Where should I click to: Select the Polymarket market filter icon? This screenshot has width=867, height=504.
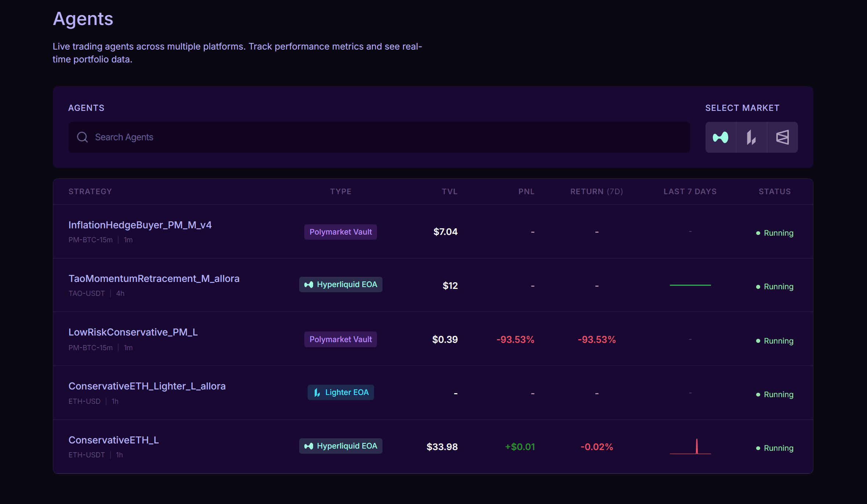pos(782,137)
